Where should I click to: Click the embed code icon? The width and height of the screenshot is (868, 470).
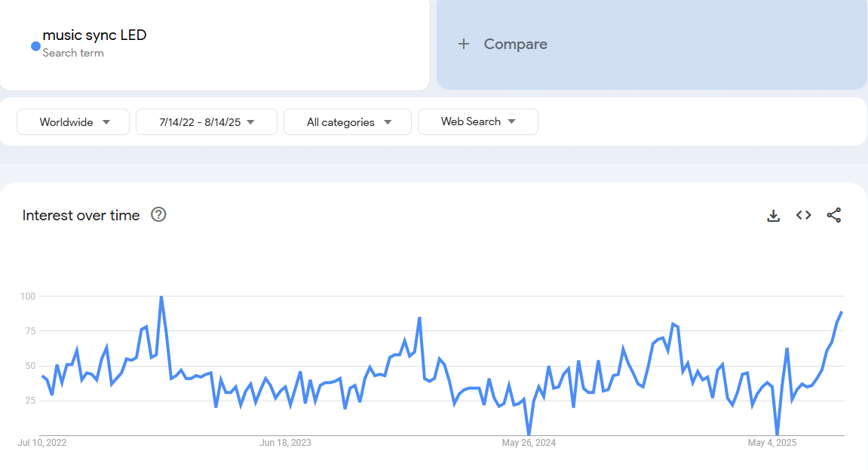(804, 216)
